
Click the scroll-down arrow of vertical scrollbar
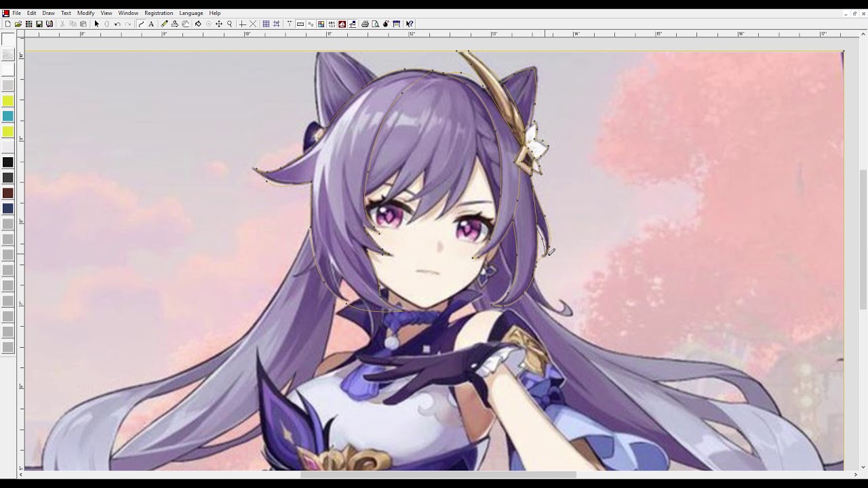coord(863,467)
